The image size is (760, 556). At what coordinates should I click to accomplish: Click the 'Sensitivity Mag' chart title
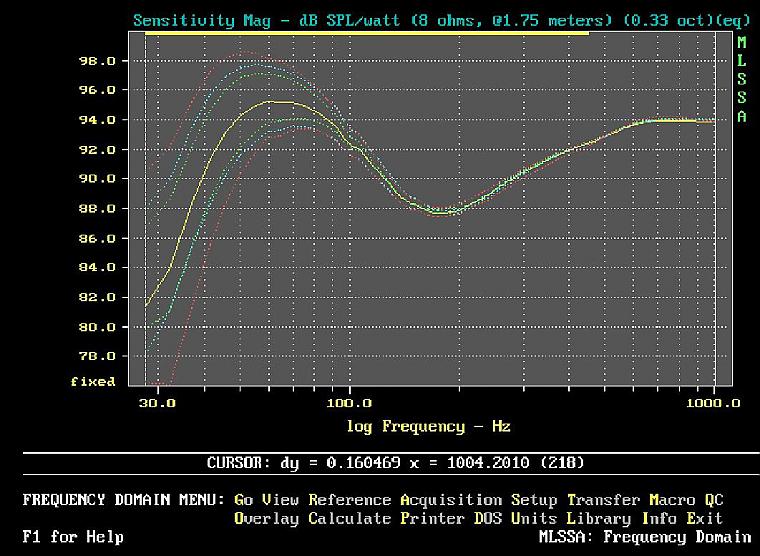(442, 21)
